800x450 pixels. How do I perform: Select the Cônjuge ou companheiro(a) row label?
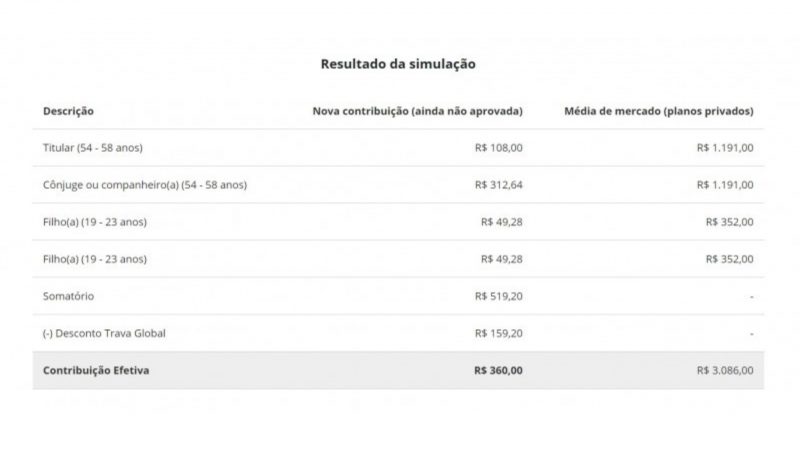click(x=145, y=185)
